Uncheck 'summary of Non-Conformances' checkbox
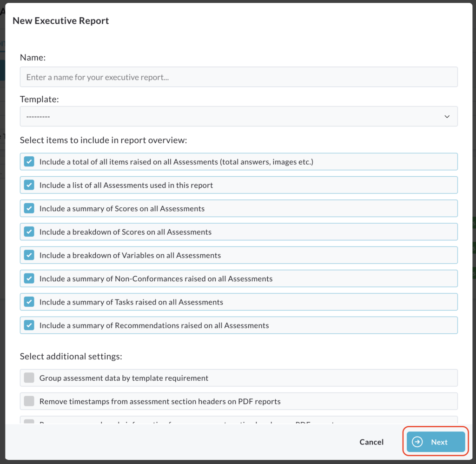Image resolution: width=476 pixels, height=464 pixels. point(29,278)
